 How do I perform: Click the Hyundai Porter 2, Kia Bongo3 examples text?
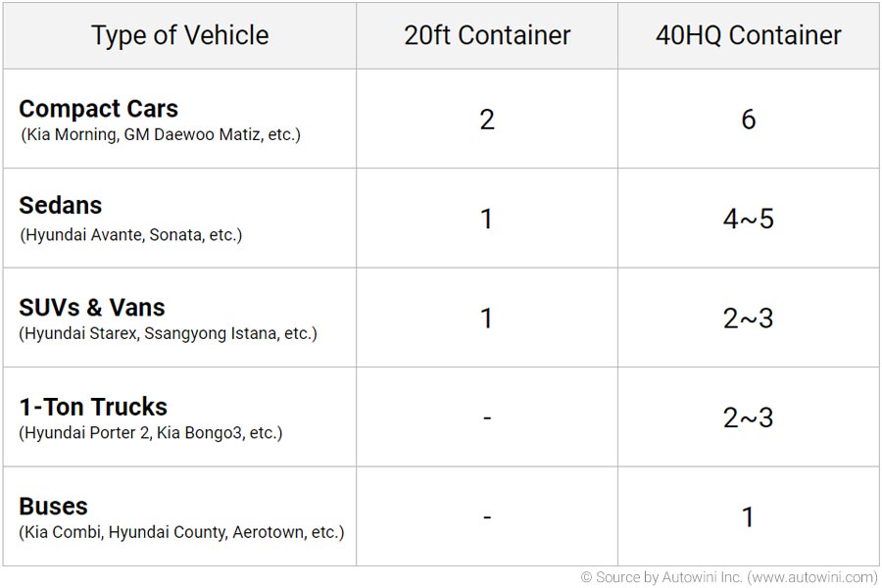[x=150, y=432]
